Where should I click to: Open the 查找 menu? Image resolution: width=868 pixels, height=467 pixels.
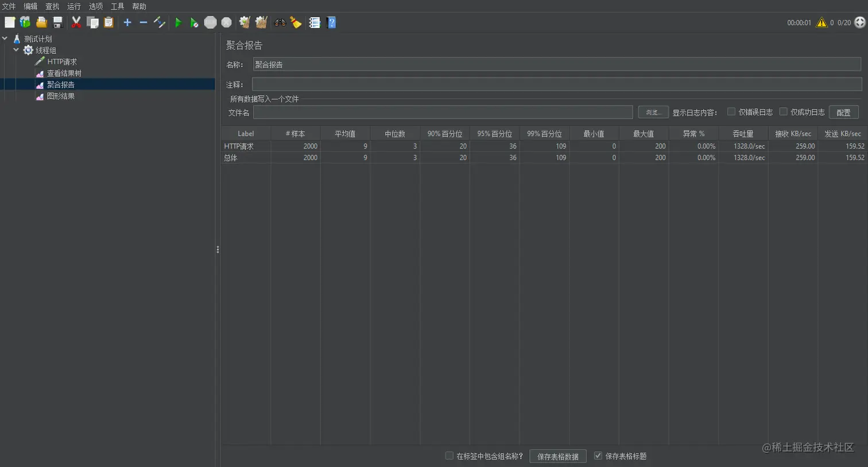[52, 6]
